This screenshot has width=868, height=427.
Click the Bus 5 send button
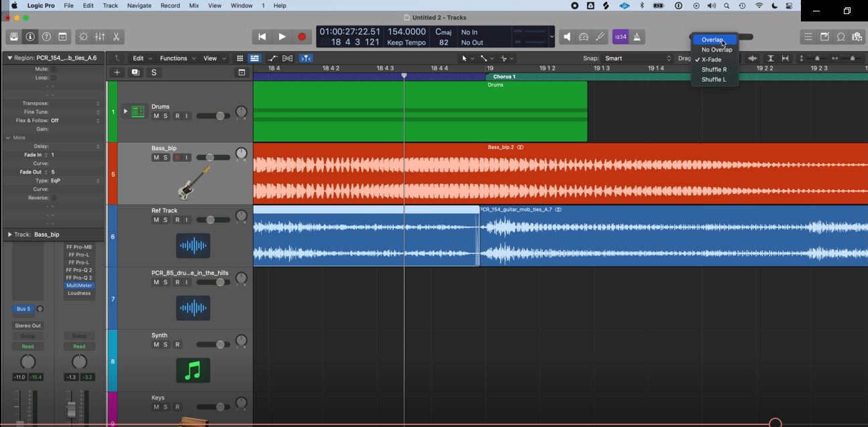23,309
